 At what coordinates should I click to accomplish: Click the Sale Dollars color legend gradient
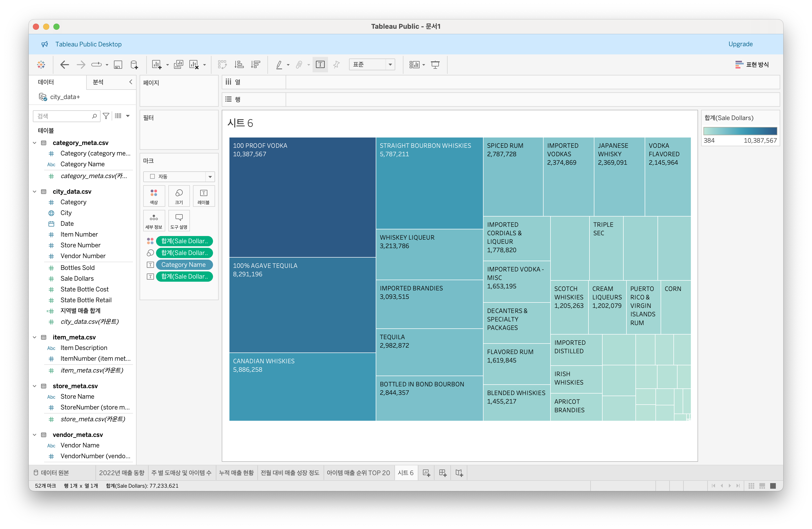pos(740,131)
